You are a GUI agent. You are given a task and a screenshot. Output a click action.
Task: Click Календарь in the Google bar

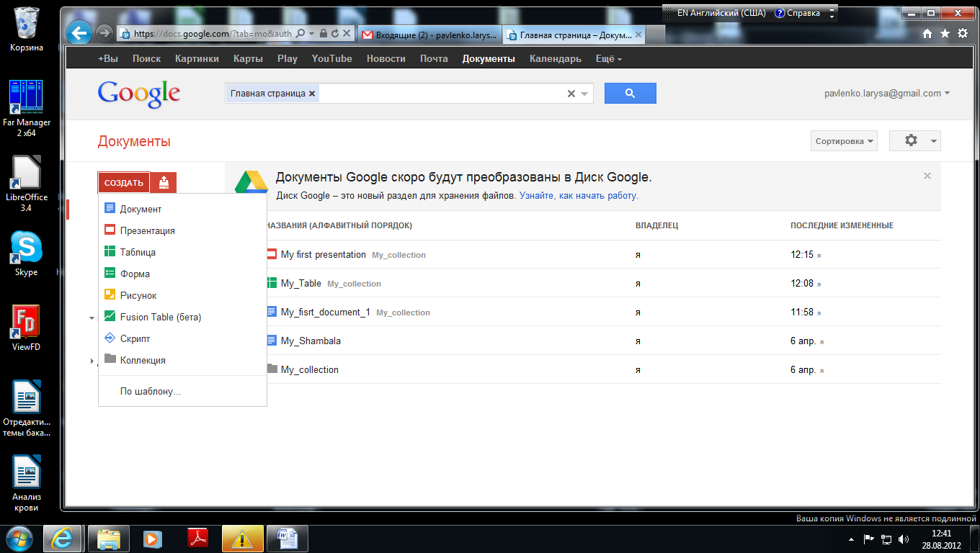[555, 59]
